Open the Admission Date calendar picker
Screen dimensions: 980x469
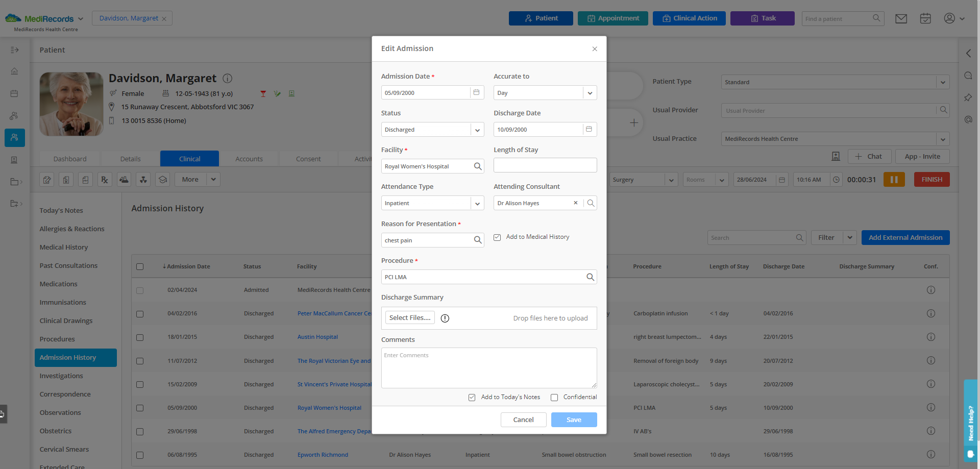(x=476, y=92)
